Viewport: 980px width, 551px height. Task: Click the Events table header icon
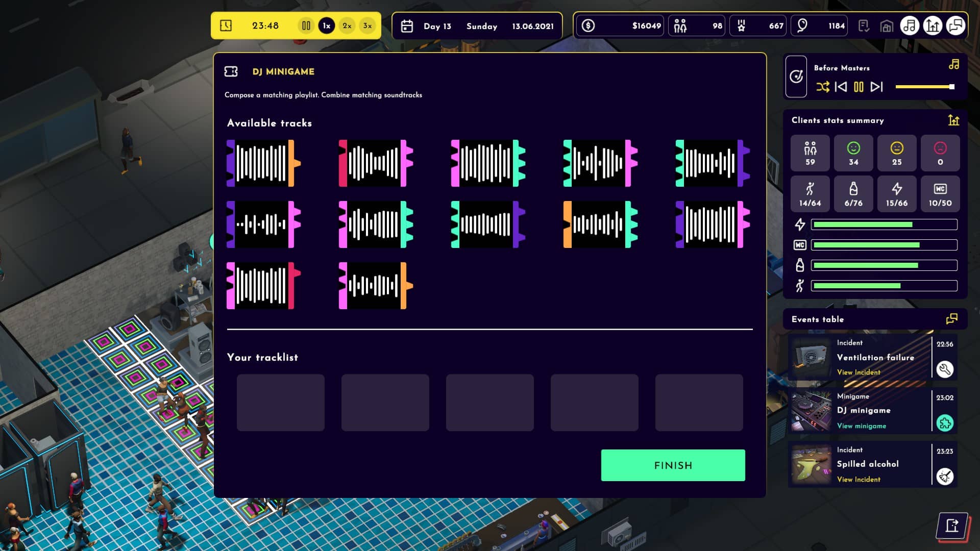952,319
